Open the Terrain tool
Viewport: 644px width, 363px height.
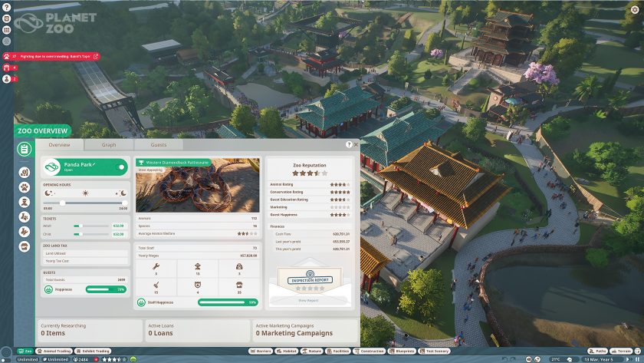622,351
